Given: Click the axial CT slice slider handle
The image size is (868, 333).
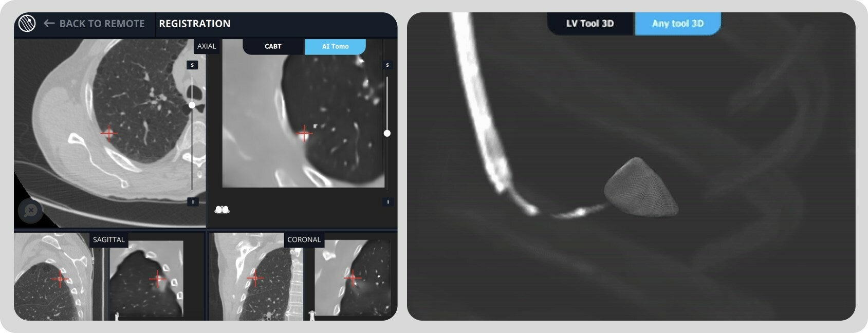Looking at the screenshot, I should (192, 105).
